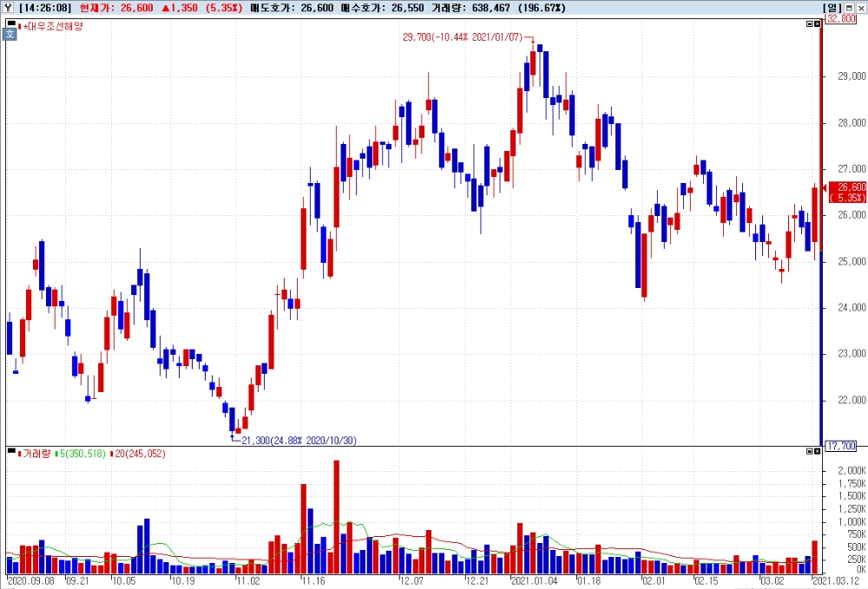Click the blue 호 quote button
Image resolution: width=868 pixels, height=589 pixels.
(10, 34)
